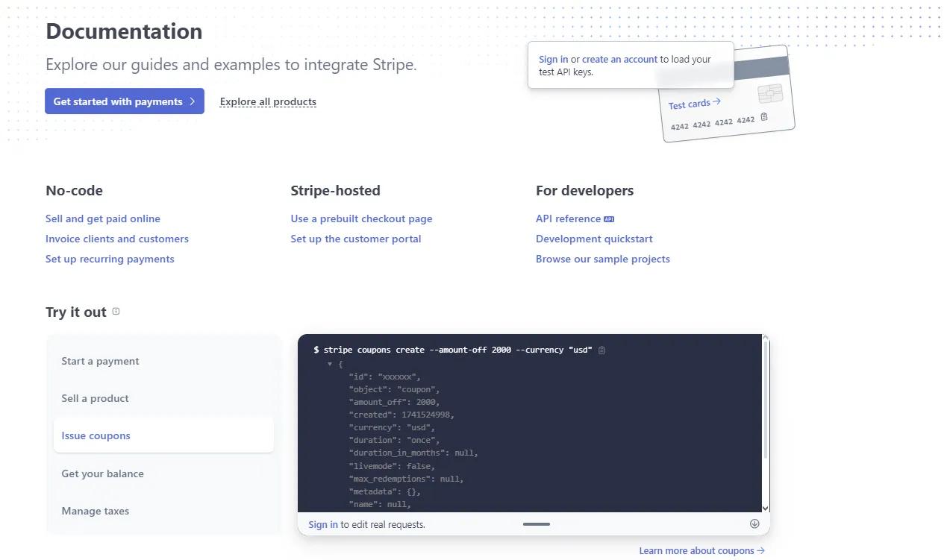The width and height of the screenshot is (947, 560).
Task: Click the For developers section heading
Action: [584, 190]
